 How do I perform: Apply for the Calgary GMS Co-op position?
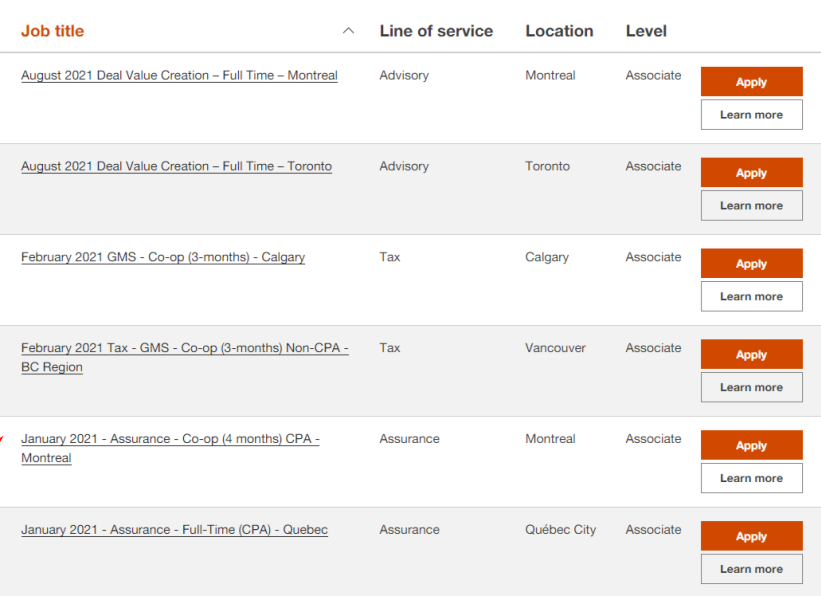751,264
